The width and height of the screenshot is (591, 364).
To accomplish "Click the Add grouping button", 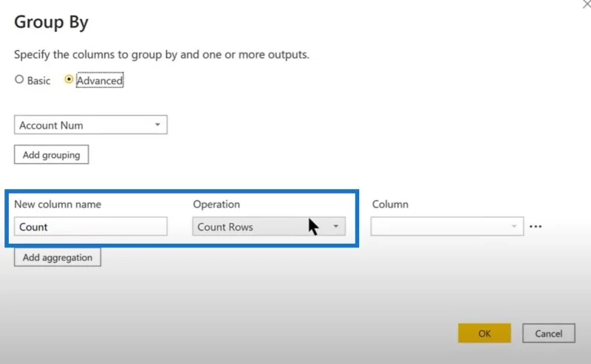I will pyautogui.click(x=51, y=154).
